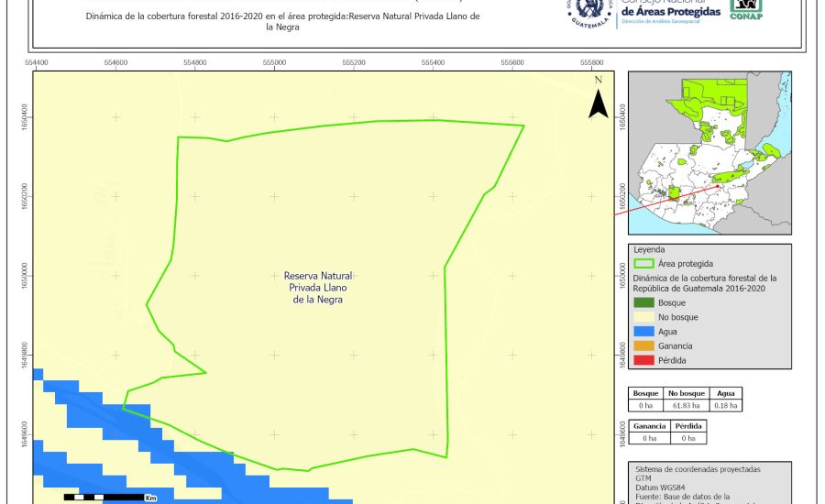Pick the Ganancia orange legend swatch
Image resolution: width=825 pixels, height=504 pixels.
tap(644, 345)
